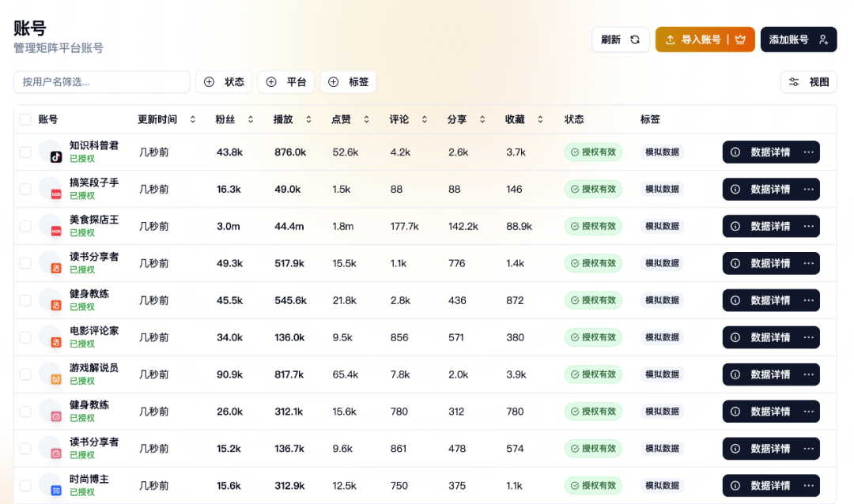Check the box for 时尚博主

click(x=25, y=486)
